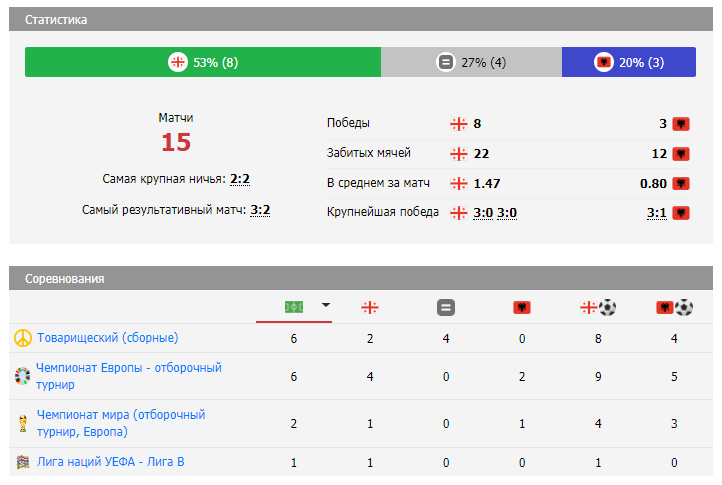Screen dimensions: 722x485
Task: Click the blue 20% (3) wins bar segment
Action: click(629, 62)
